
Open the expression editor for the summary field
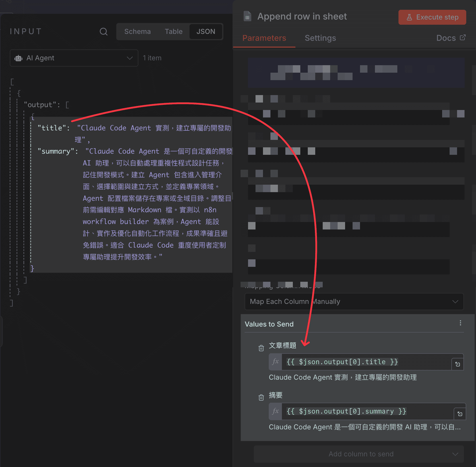(460, 414)
